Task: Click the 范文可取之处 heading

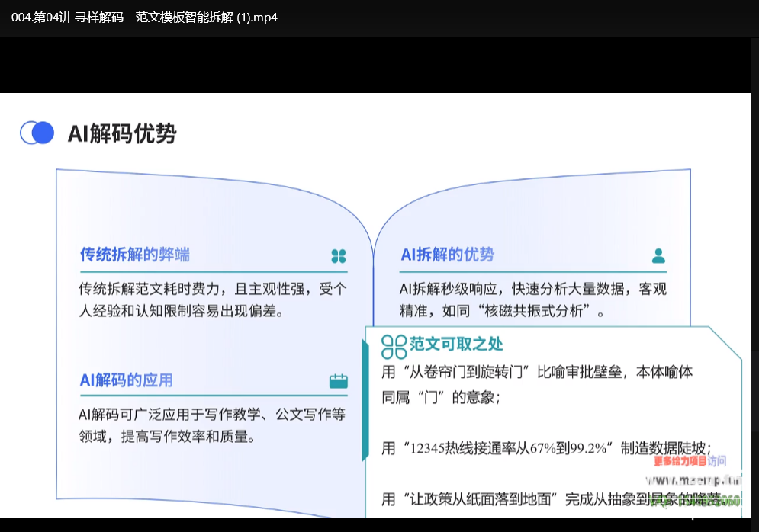Action: tap(456, 345)
